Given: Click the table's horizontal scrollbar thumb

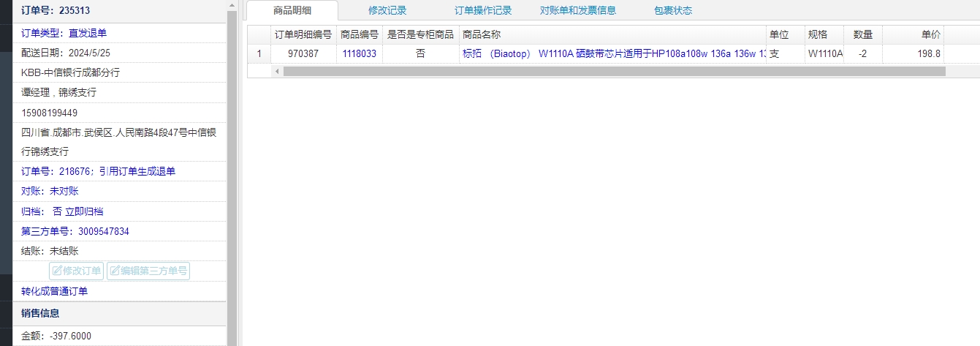Looking at the screenshot, I should tap(614, 72).
